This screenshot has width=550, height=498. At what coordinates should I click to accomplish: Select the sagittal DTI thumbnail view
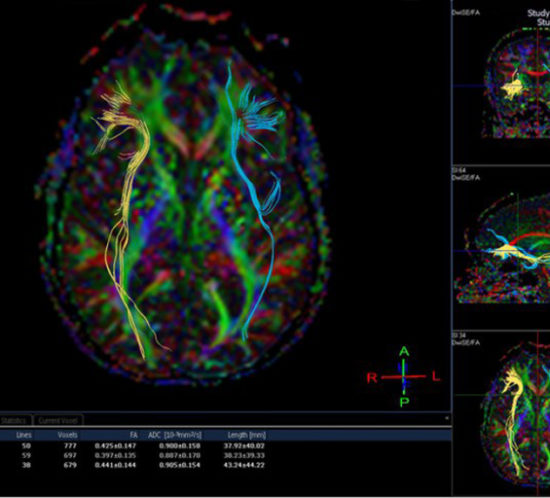pos(501,248)
